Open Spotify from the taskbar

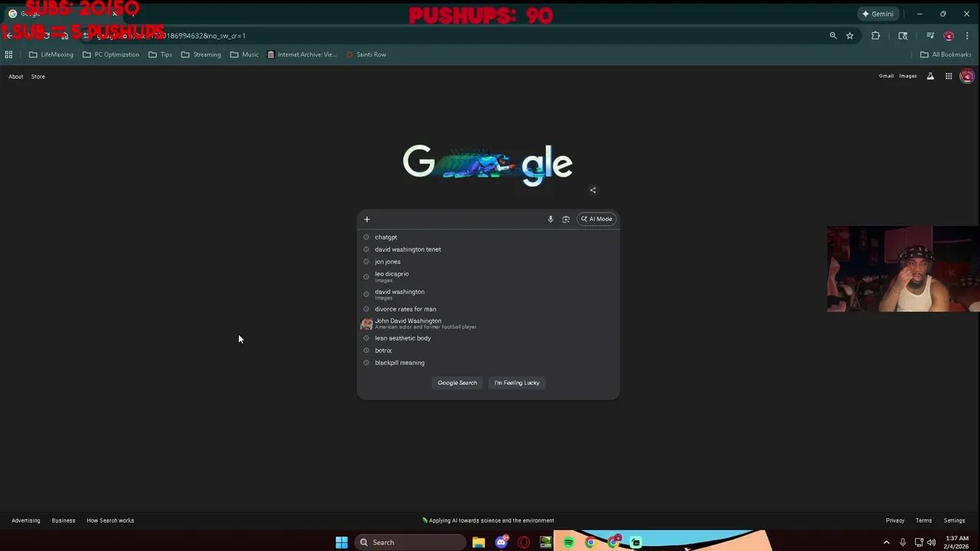568,543
